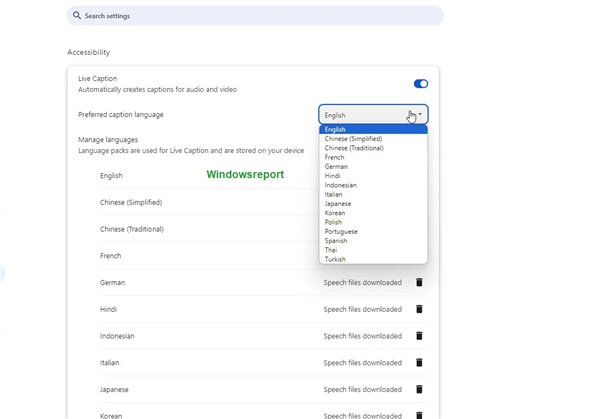Turn off the Live Caption toggle
This screenshot has width=600, height=419.
421,84
